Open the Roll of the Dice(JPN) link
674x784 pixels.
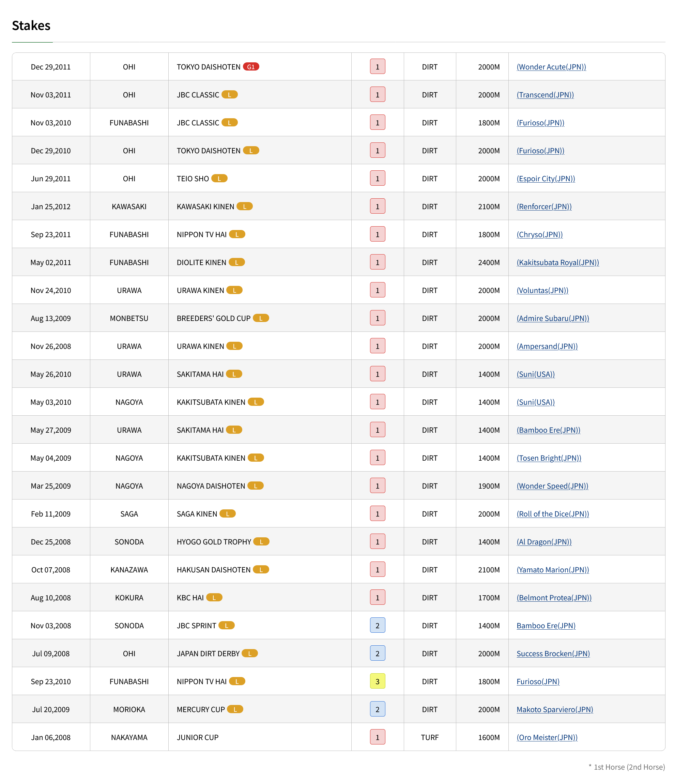tap(552, 514)
